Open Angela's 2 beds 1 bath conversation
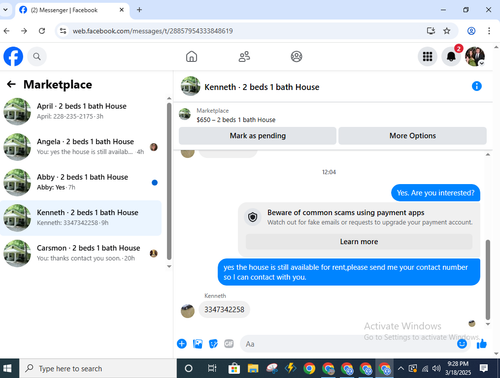The width and height of the screenshot is (500, 378). click(81, 147)
